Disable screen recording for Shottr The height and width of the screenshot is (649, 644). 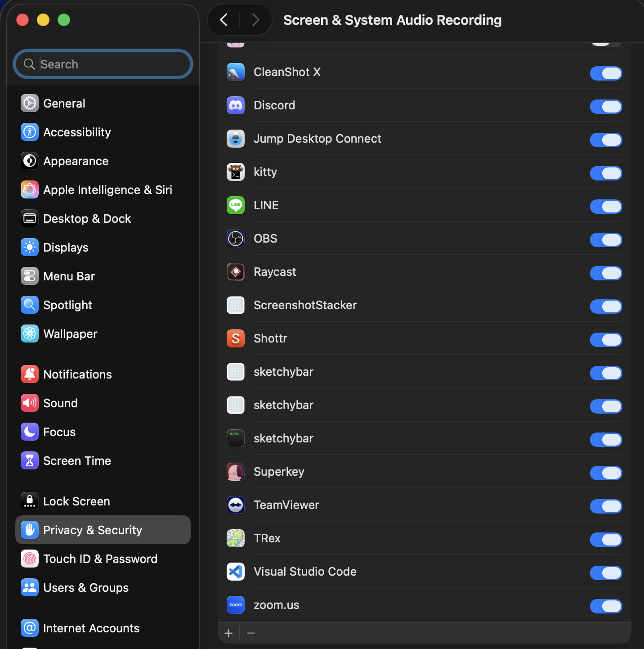(x=606, y=340)
